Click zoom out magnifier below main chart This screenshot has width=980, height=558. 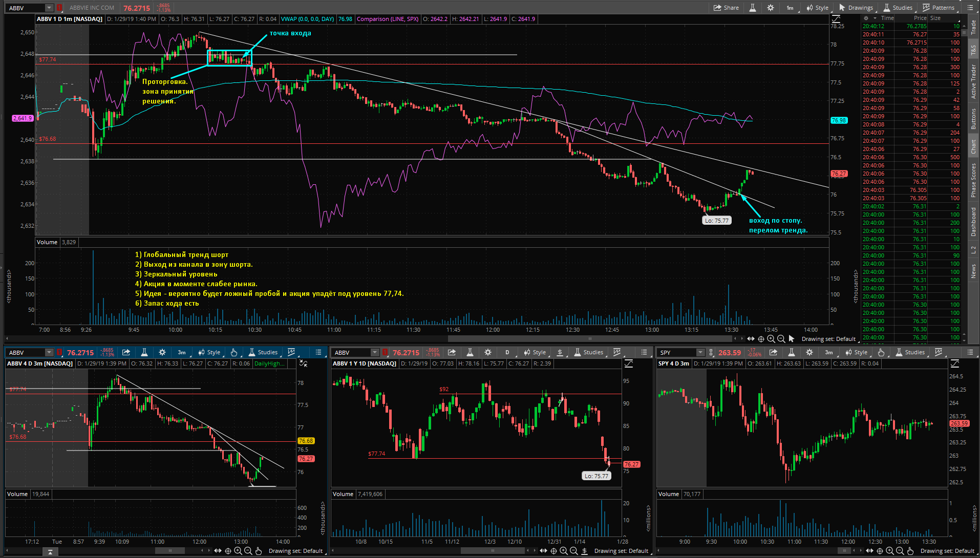pos(781,338)
